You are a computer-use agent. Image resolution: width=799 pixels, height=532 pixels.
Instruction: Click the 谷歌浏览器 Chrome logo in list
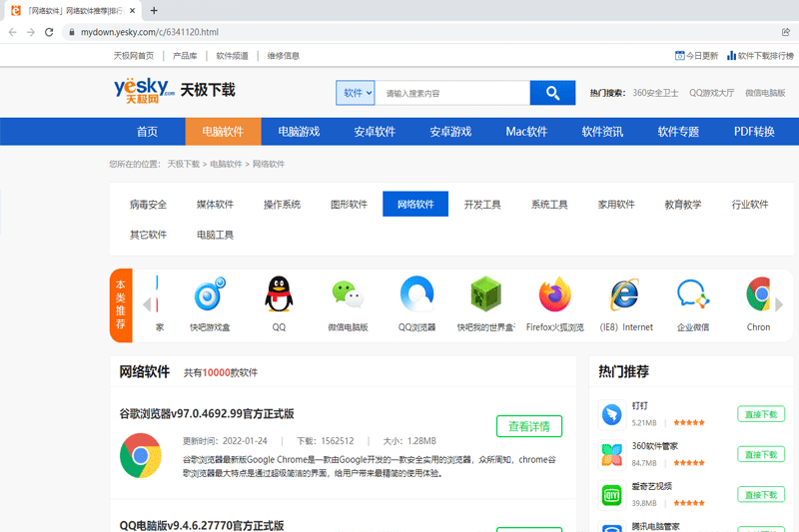click(141, 455)
